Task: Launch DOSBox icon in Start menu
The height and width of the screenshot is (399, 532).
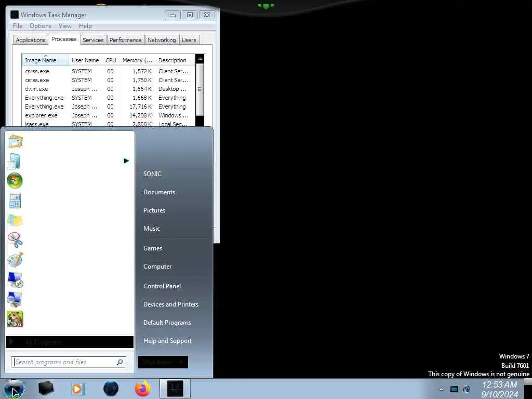Action: coord(15,320)
